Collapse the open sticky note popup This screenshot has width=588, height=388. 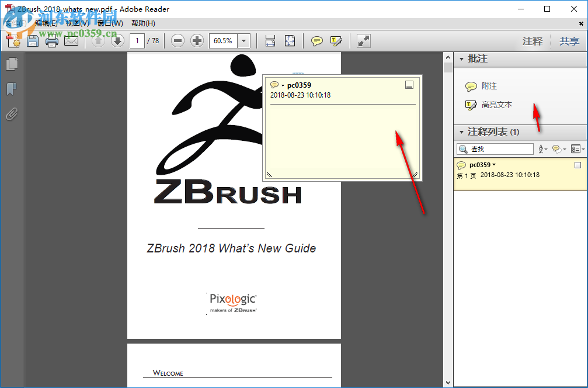click(409, 84)
